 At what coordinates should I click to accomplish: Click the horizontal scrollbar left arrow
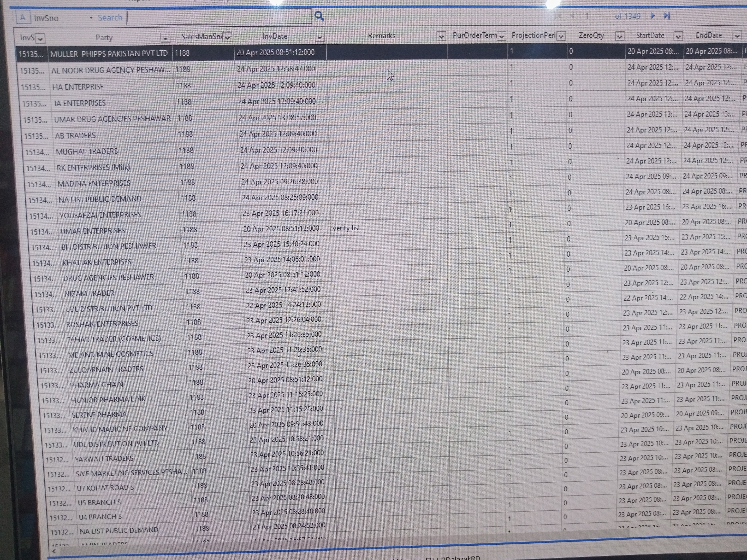coord(54,551)
